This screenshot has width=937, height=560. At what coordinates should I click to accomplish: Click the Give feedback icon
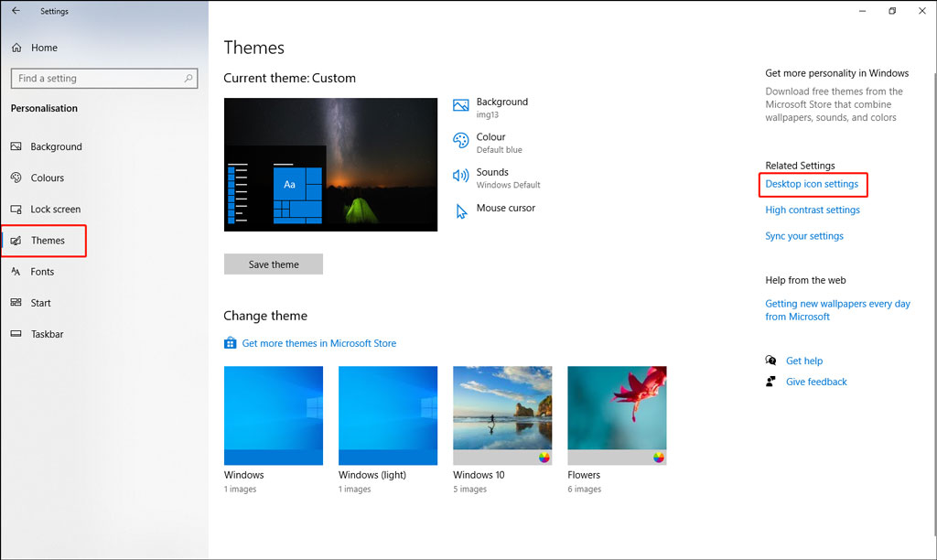click(770, 382)
